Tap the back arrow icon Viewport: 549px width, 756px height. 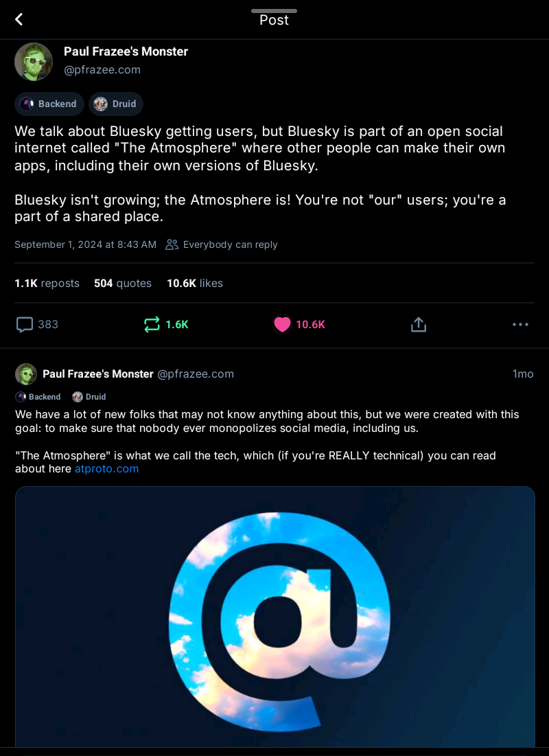(x=19, y=19)
